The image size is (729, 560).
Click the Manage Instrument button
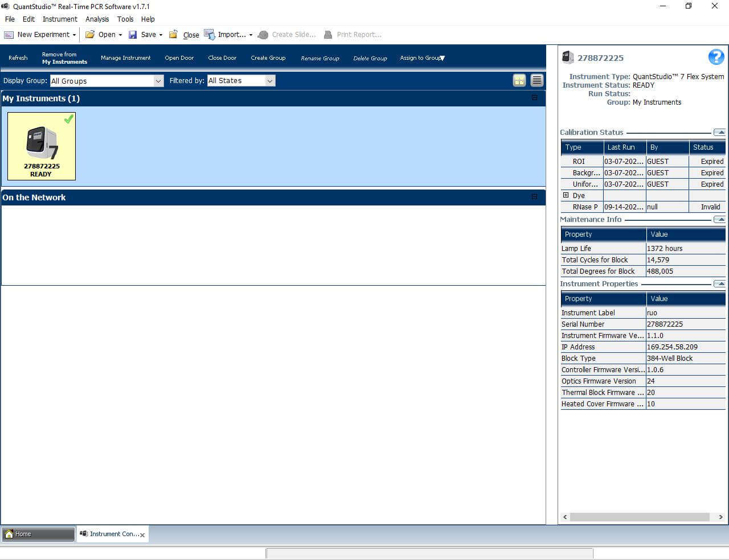[125, 58]
